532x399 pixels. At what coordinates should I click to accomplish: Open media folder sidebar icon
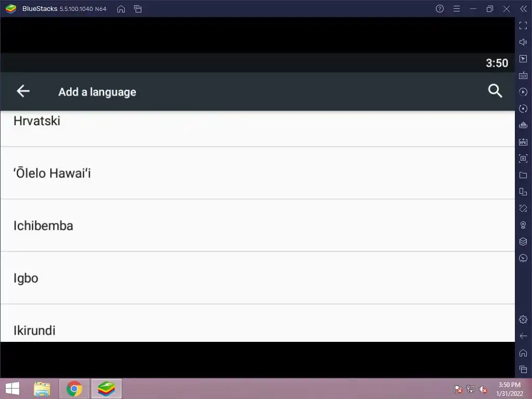[523, 175]
